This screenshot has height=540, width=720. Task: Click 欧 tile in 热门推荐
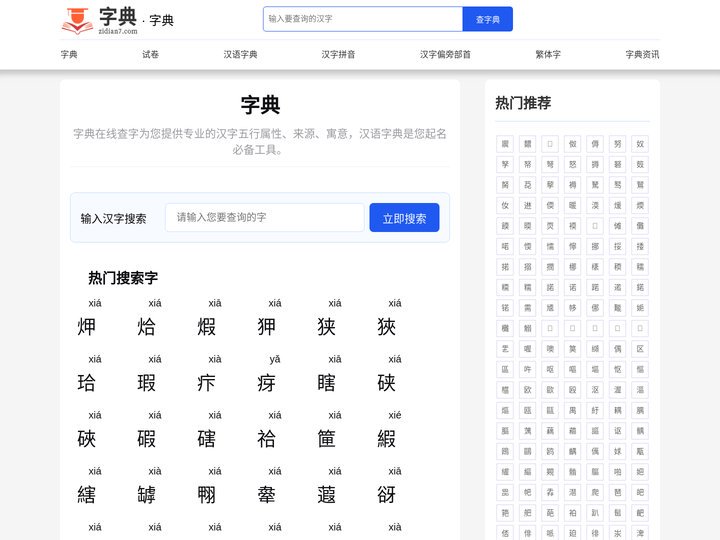pos(528,390)
